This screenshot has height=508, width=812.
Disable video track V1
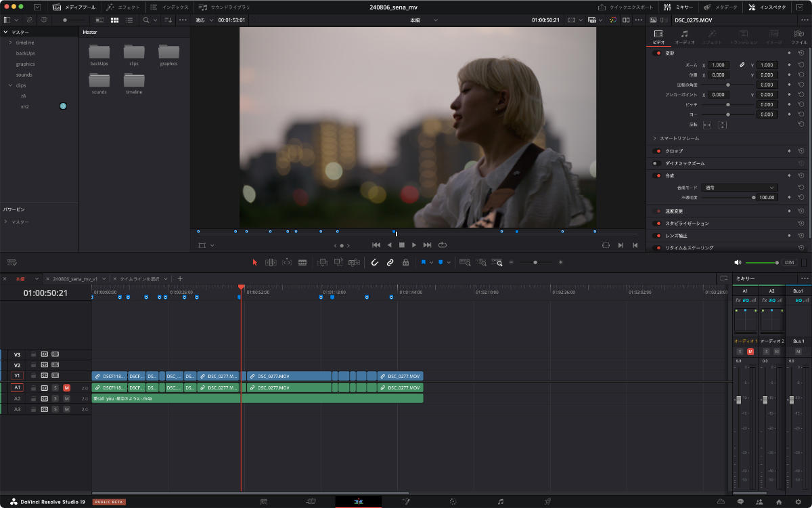pos(55,375)
